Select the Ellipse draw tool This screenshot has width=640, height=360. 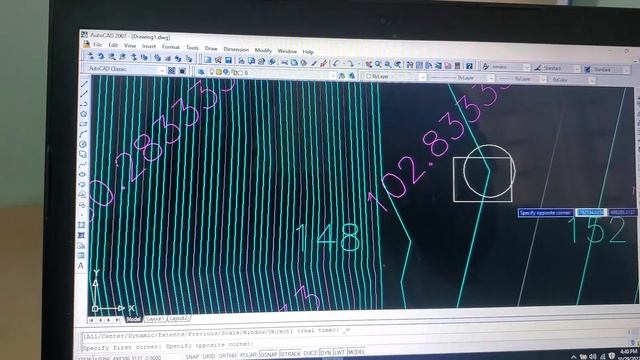(82, 174)
